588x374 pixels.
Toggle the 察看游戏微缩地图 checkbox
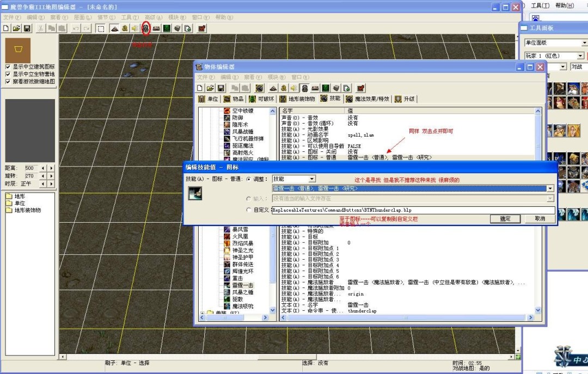pyautogui.click(x=8, y=81)
